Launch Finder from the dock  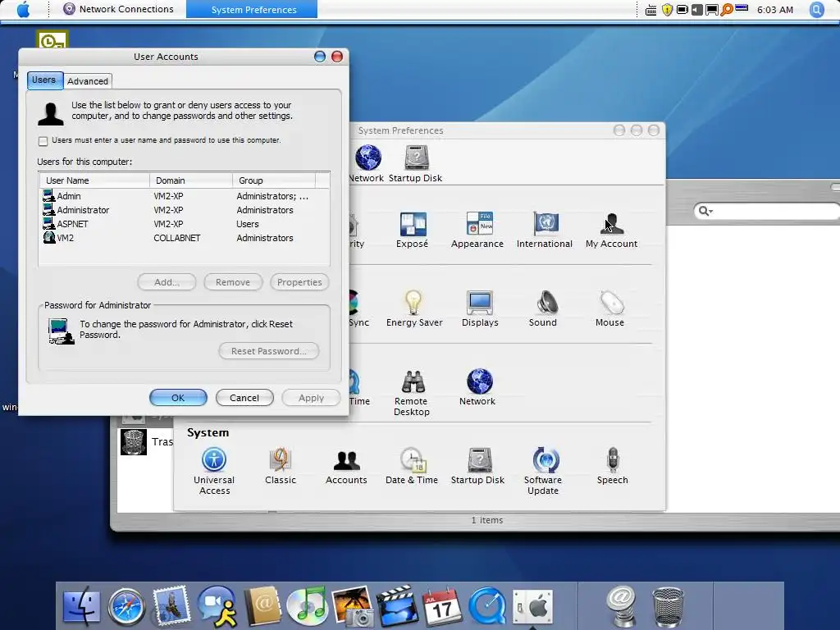point(81,607)
